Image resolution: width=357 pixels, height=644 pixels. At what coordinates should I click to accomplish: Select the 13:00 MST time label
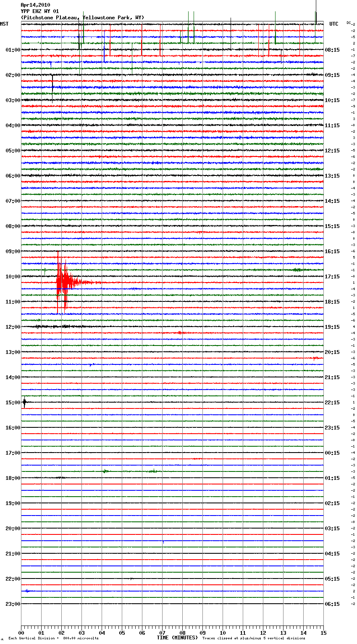pos(13,352)
